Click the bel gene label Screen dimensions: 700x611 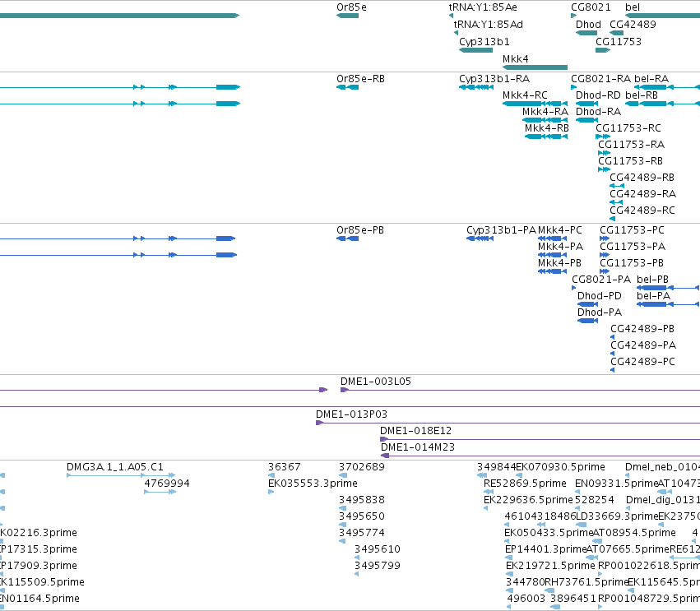pyautogui.click(x=633, y=7)
